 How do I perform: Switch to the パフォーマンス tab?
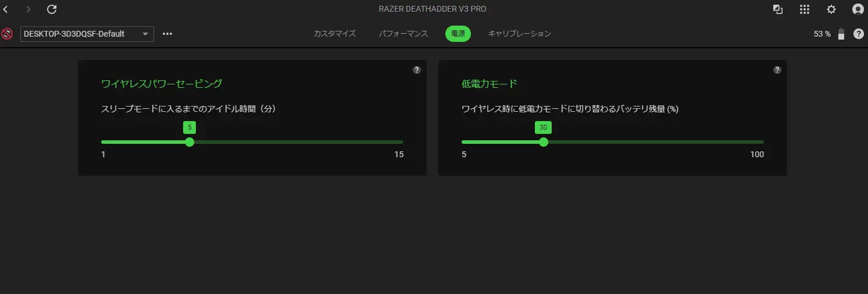pos(403,34)
